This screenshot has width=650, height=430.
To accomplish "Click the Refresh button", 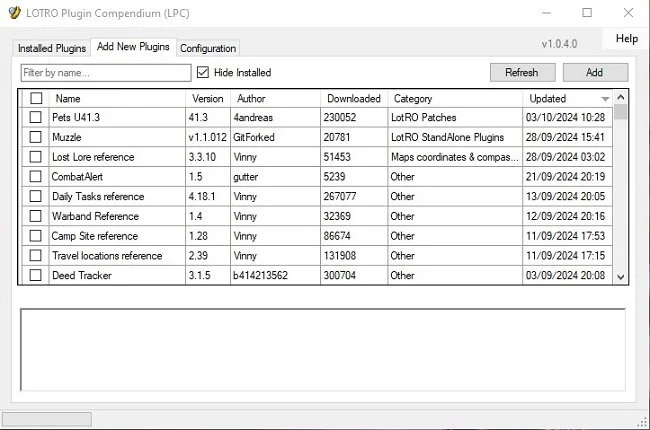I will point(522,73).
